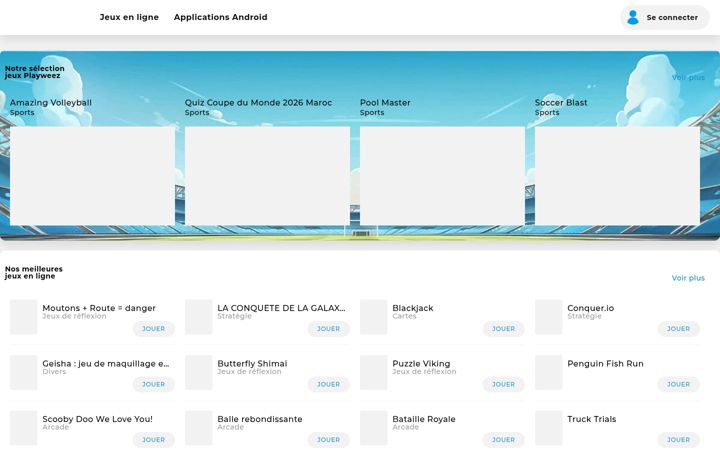Click JOUER for Bataille Royale
720x450 pixels.
pos(503,440)
